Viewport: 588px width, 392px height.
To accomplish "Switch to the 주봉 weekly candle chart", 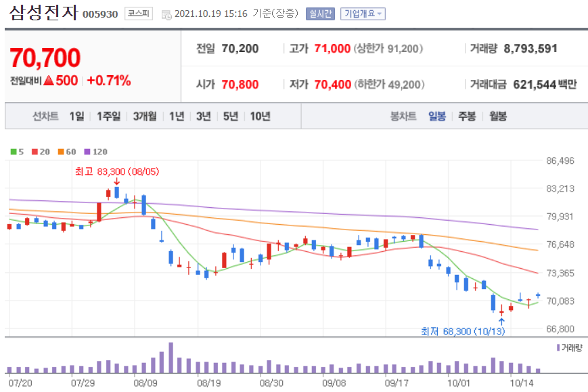I will [x=467, y=116].
